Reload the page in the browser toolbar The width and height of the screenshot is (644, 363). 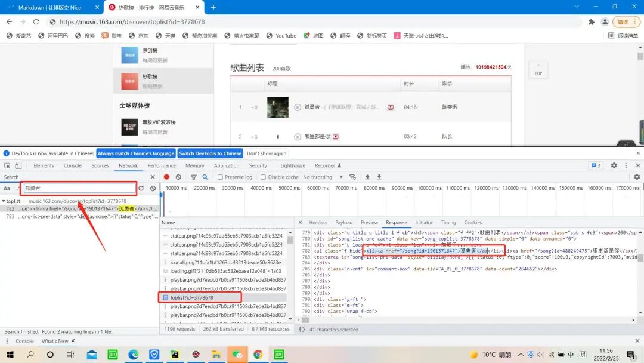[x=36, y=21]
